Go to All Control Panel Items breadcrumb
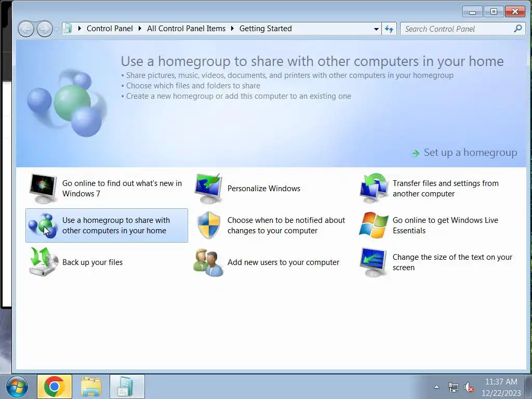The height and width of the screenshot is (399, 532). tap(187, 29)
